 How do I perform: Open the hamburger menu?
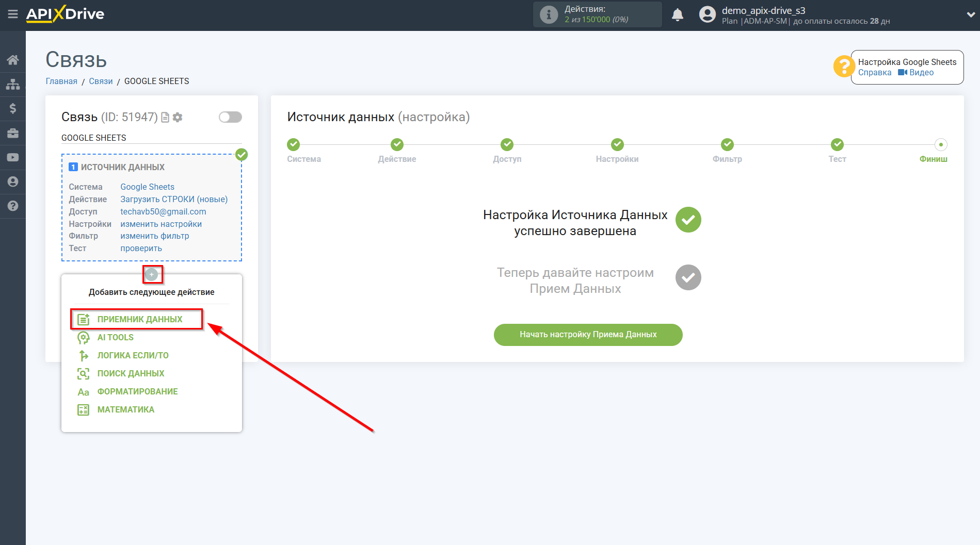pos(13,14)
